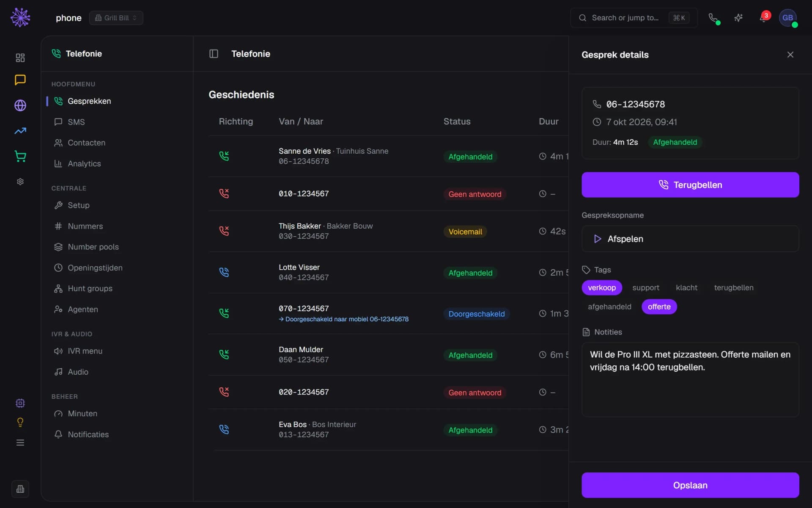Open the lightbulb icon in left rail

coord(20,422)
